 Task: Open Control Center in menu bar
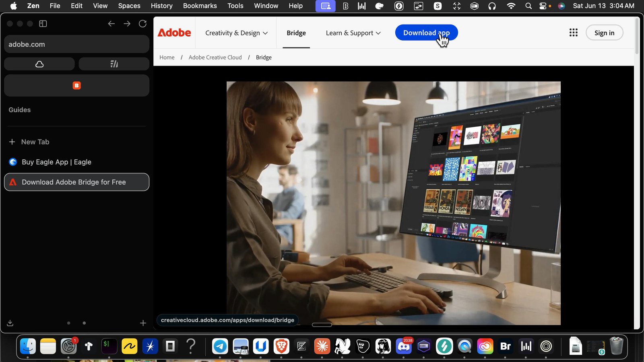click(543, 6)
